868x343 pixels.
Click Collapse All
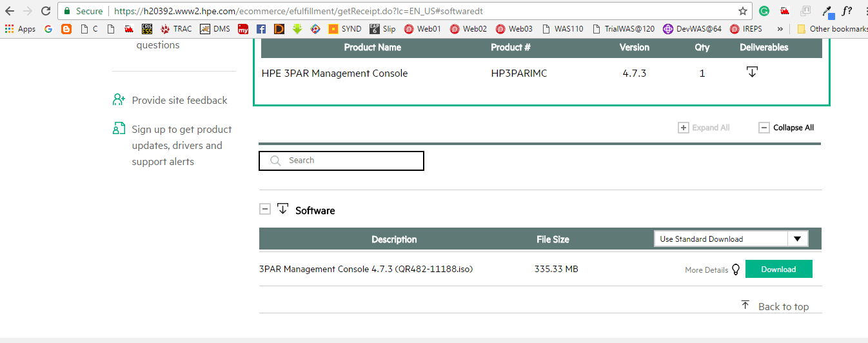click(786, 128)
